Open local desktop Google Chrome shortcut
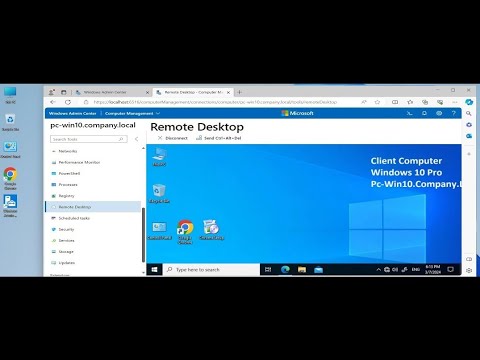480x360 pixels. [10, 179]
